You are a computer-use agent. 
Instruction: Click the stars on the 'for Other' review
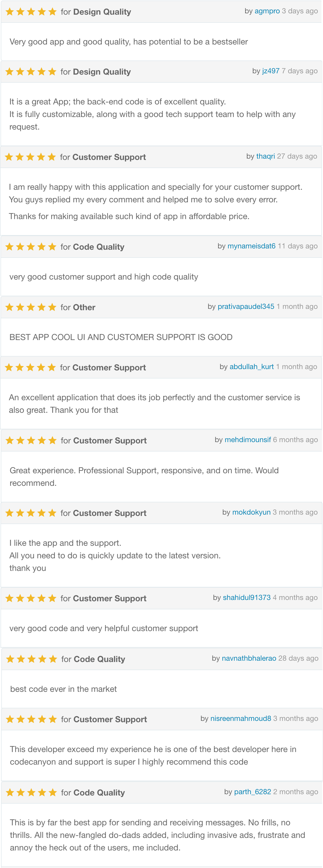tap(31, 307)
